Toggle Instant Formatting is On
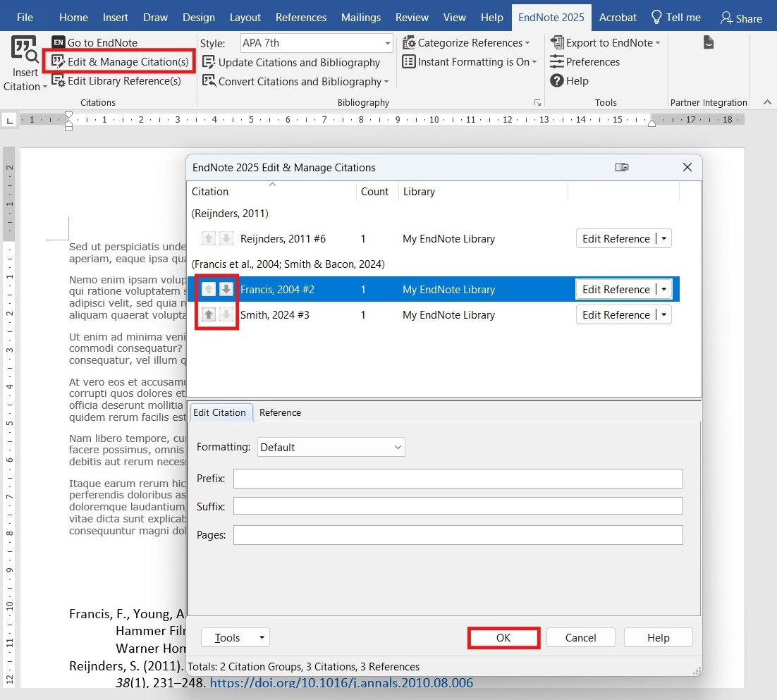The width and height of the screenshot is (777, 700). click(470, 62)
